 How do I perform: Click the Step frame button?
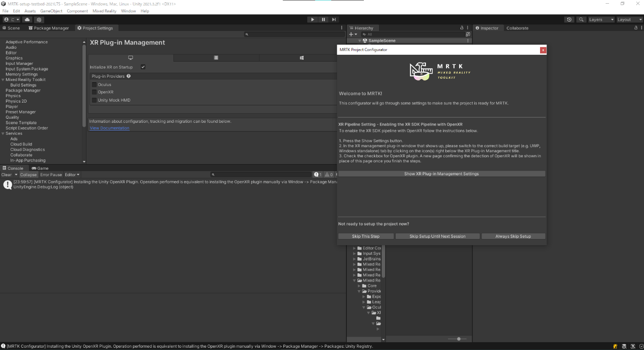click(334, 19)
